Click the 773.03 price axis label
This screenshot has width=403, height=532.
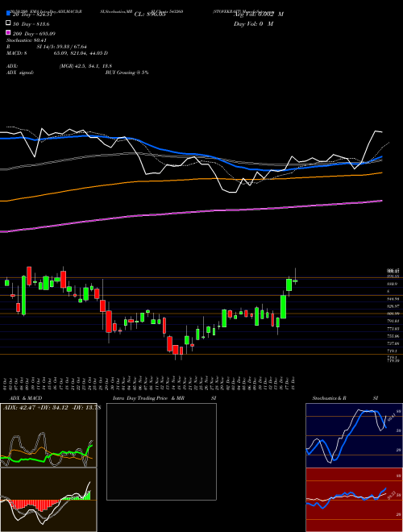click(x=393, y=329)
